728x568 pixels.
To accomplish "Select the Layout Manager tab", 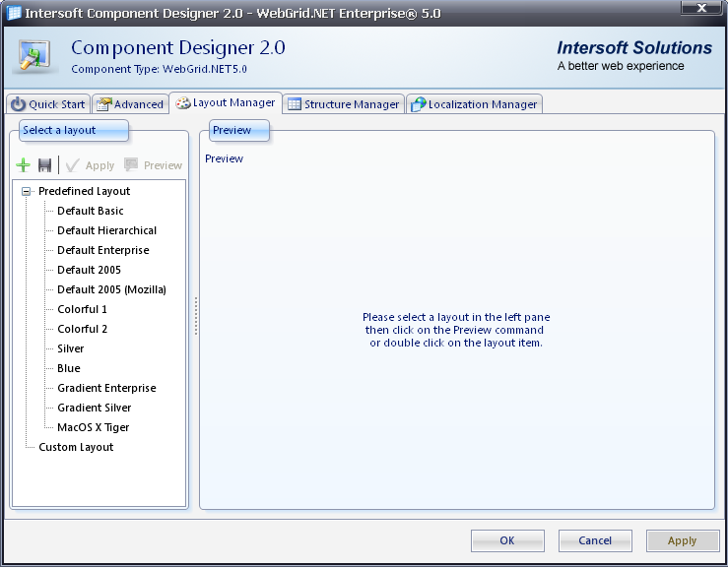I will [226, 103].
